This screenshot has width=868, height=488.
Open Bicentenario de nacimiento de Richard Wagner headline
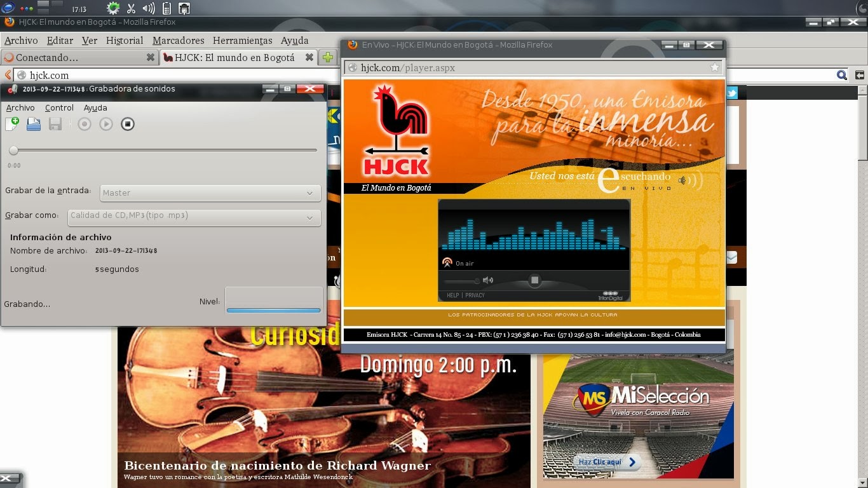pos(277,466)
